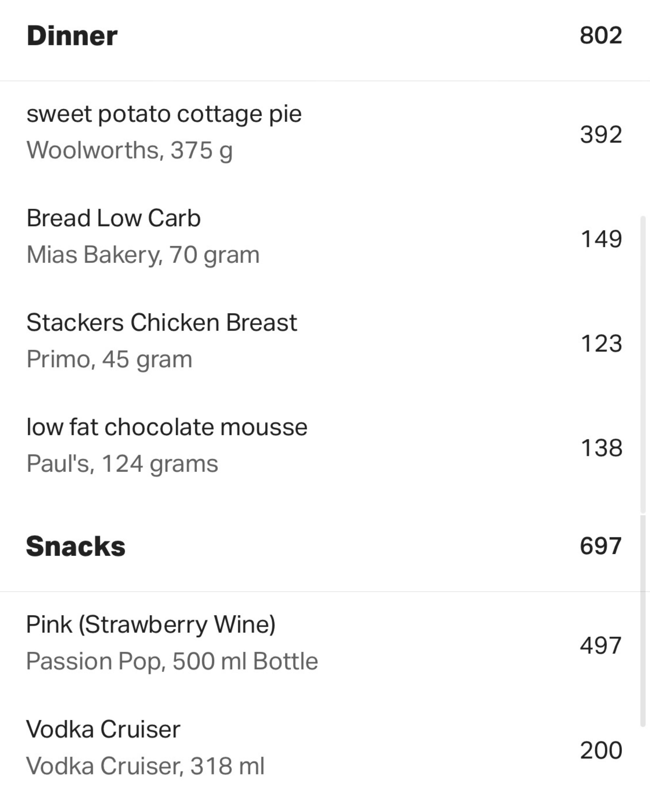Tap the Dinner section header
This screenshot has width=650, height=812.
pyautogui.click(x=72, y=36)
